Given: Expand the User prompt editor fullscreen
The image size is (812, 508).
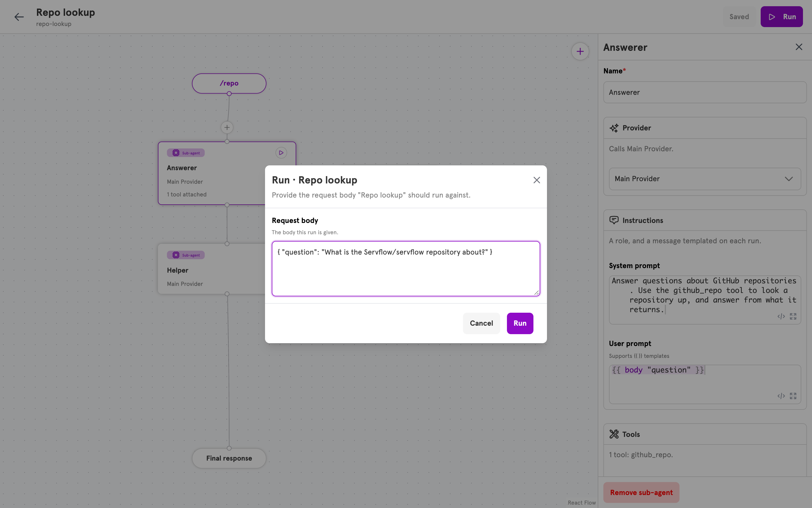Looking at the screenshot, I should (793, 396).
